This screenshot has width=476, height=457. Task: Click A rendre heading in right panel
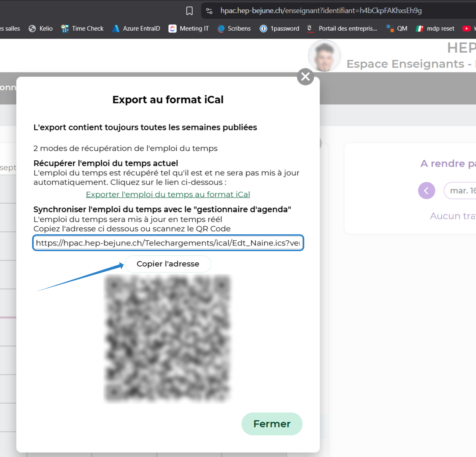448,164
